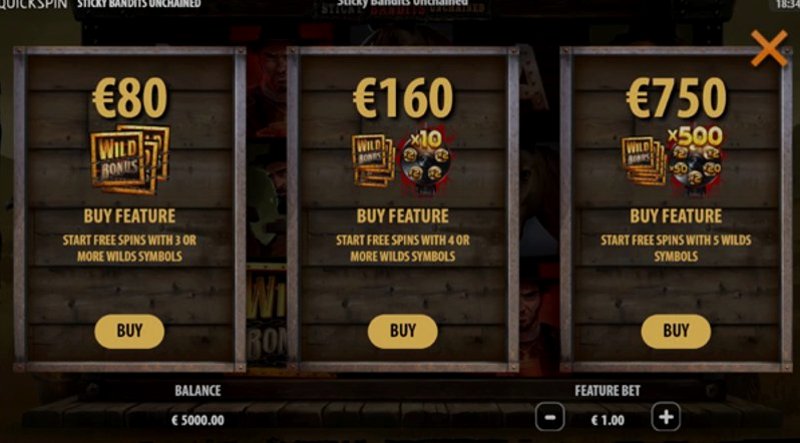Select the Wild Bonus cards icon on €750 panel
Image resolution: width=800 pixels, height=443 pixels.
click(x=643, y=161)
